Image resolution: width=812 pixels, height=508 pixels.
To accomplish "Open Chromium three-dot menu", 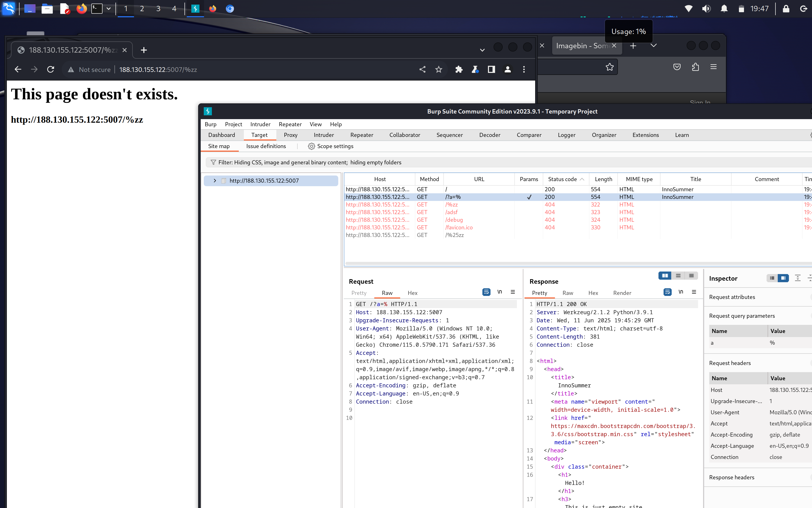I will point(524,70).
